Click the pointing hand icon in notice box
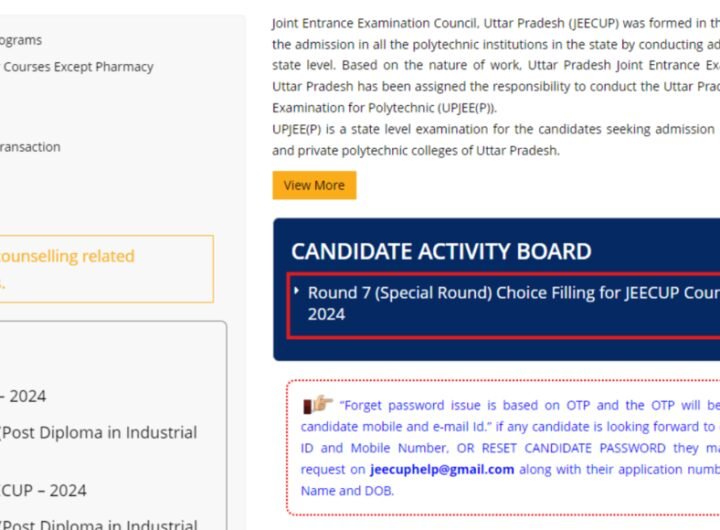Viewport: 720px width, 530px height. 318,404
